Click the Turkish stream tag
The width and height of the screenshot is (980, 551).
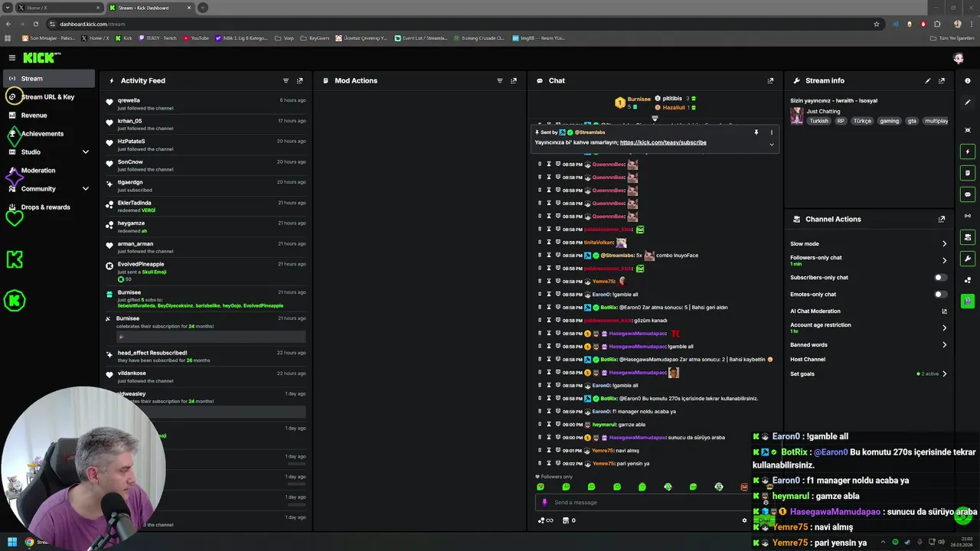[x=819, y=121]
